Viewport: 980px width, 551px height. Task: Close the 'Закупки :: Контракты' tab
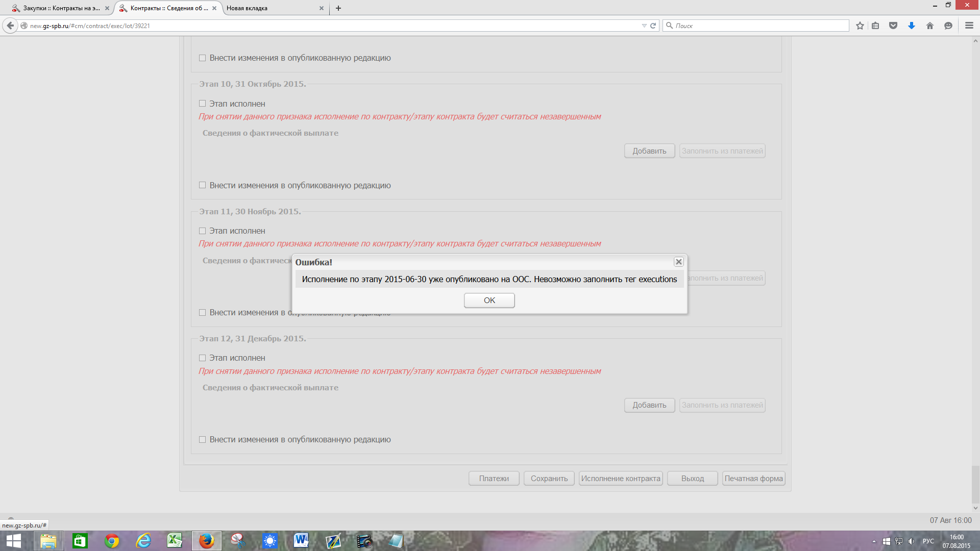pyautogui.click(x=107, y=8)
